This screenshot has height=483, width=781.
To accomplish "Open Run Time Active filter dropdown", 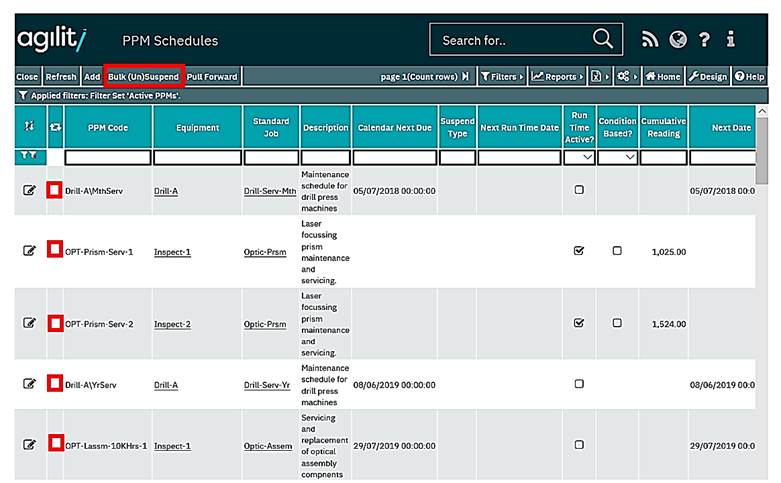I will pyautogui.click(x=579, y=157).
